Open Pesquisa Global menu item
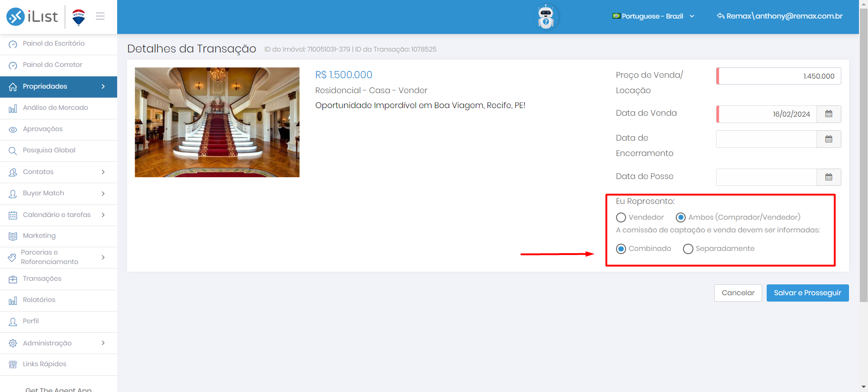 [59, 151]
